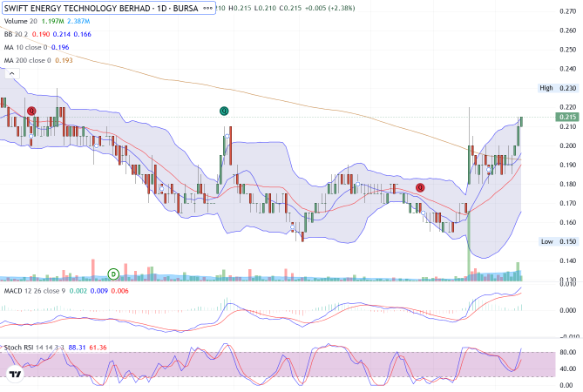Screen dimensions: 583x392
Task: Click the H0.215 high value in header
Action: (240, 8)
